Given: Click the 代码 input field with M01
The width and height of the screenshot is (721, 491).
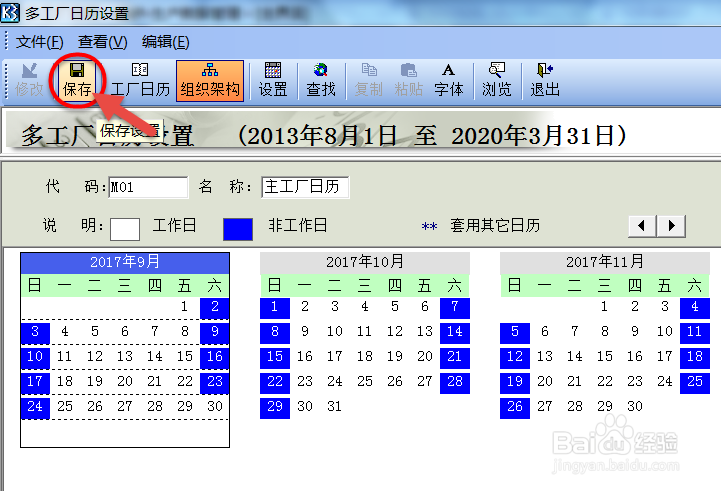Looking at the screenshot, I should click(148, 187).
